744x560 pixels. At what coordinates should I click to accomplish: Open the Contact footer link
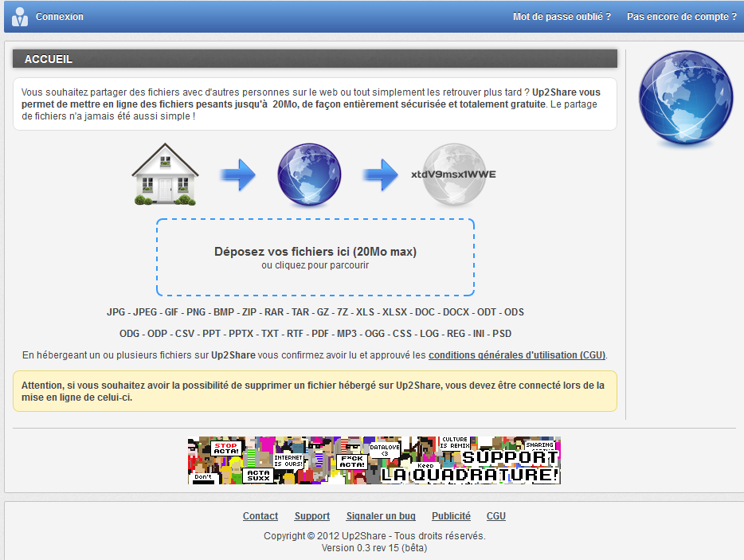pyautogui.click(x=260, y=516)
